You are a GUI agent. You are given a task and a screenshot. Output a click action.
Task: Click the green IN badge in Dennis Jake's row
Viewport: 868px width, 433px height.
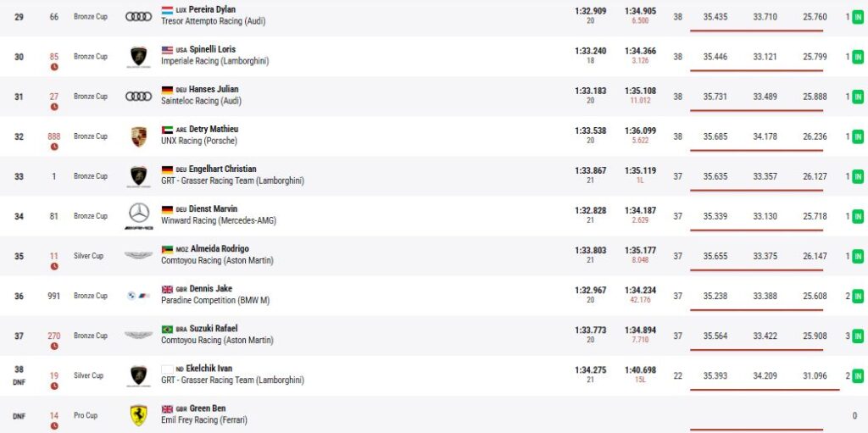(858, 296)
